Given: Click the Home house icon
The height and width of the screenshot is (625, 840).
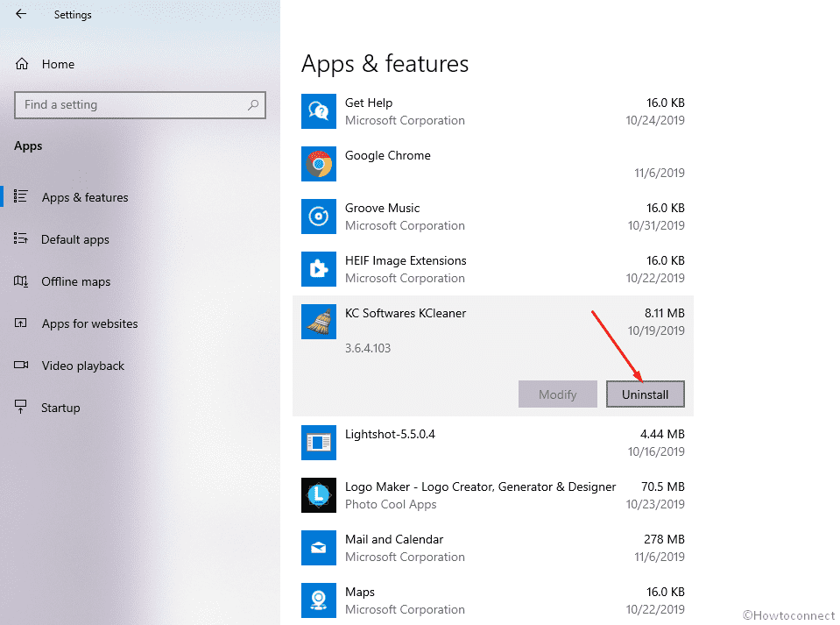Looking at the screenshot, I should (22, 64).
